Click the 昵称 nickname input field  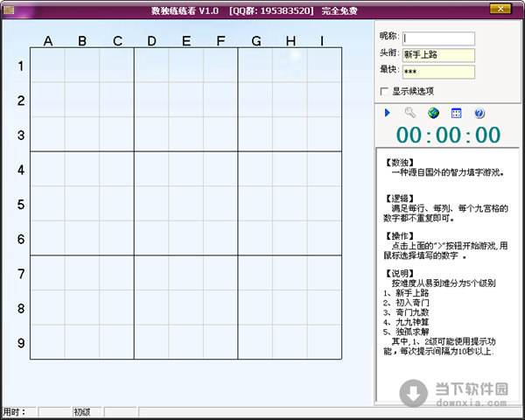tap(438, 38)
